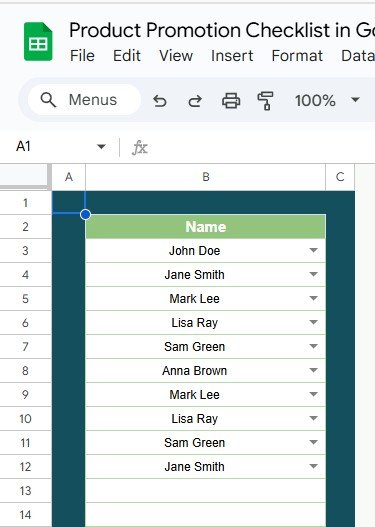Open dropdown arrow in row 12
Image resolution: width=375 pixels, height=527 pixels.
pos(313,467)
